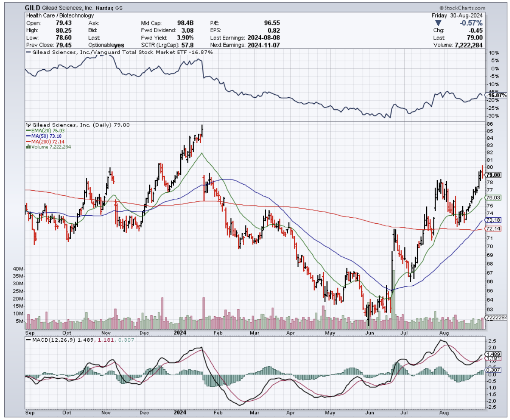Click the Jun month label under MACD panel
Viewport: 510px width, 420px height.
point(369,412)
